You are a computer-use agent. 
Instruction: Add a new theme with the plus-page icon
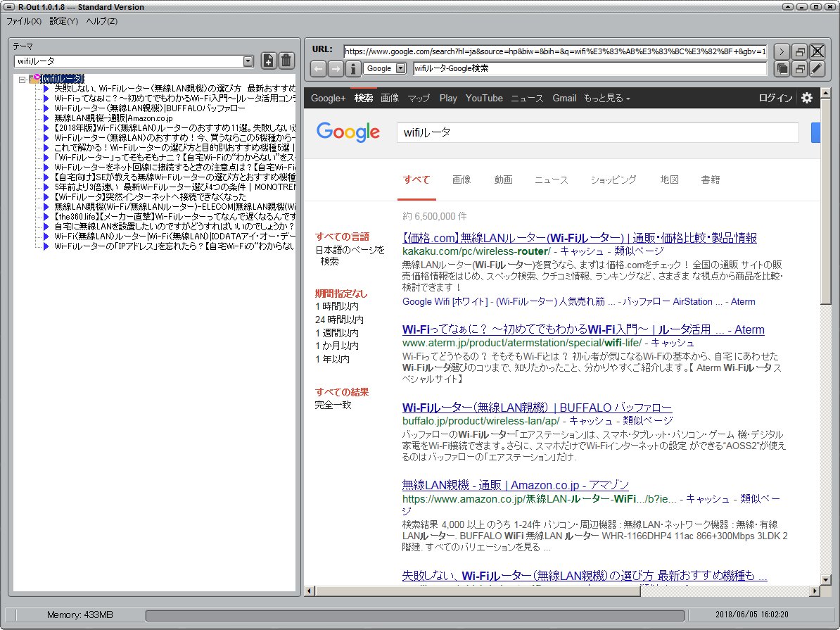point(269,61)
